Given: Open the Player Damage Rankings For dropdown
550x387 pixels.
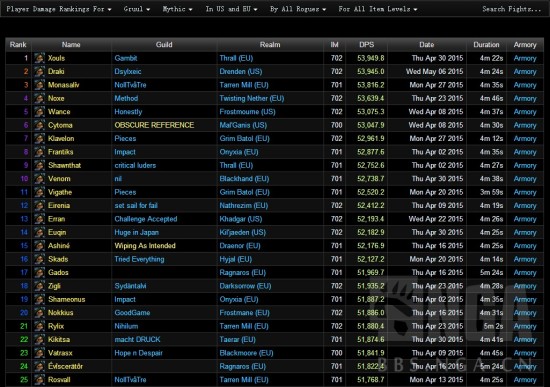Looking at the screenshot, I should (59, 9).
